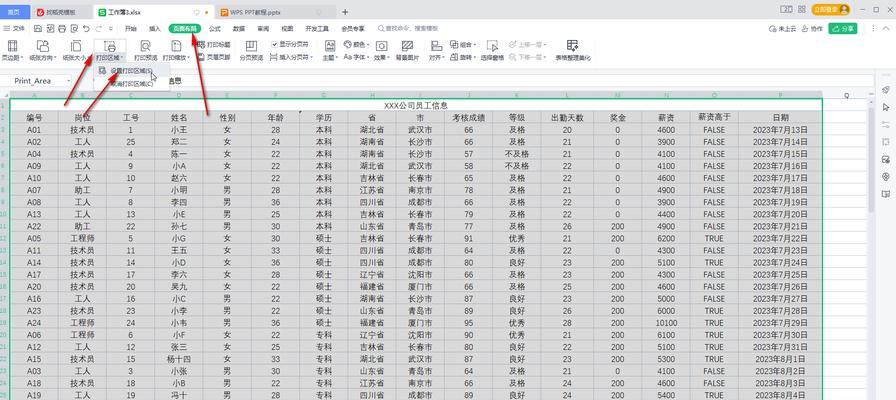Switch to the 首页 home document tab
Image resolution: width=896 pixels, height=400 pixels.
point(14,11)
